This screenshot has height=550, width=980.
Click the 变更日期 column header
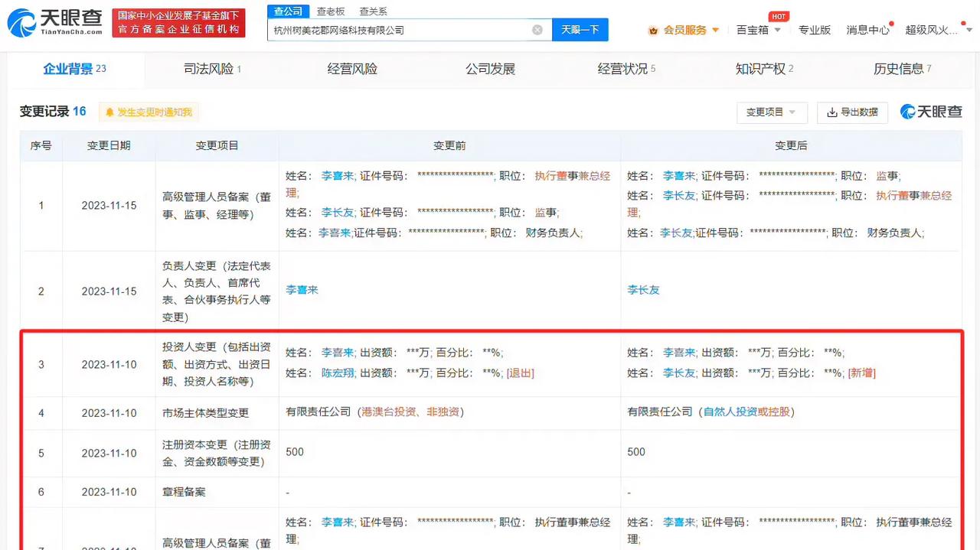[x=109, y=145]
